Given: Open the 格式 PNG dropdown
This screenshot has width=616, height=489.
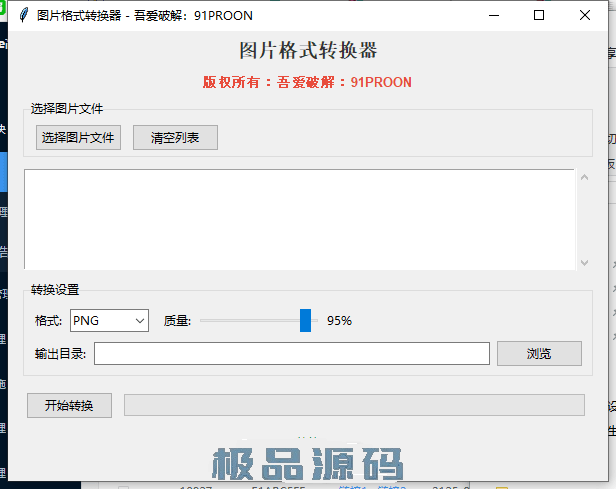Looking at the screenshot, I should click(109, 321).
